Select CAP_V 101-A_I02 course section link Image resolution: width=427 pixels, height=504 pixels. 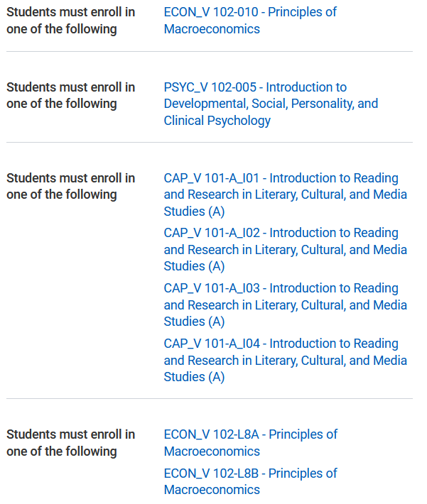pos(285,249)
